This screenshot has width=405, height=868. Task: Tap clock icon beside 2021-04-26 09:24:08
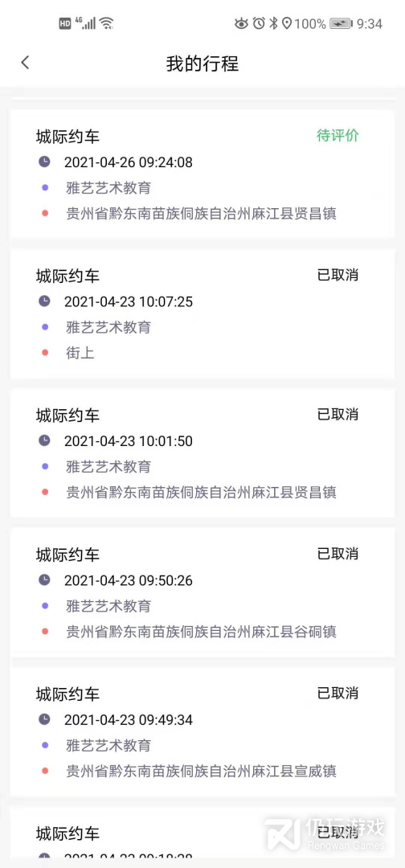point(44,162)
